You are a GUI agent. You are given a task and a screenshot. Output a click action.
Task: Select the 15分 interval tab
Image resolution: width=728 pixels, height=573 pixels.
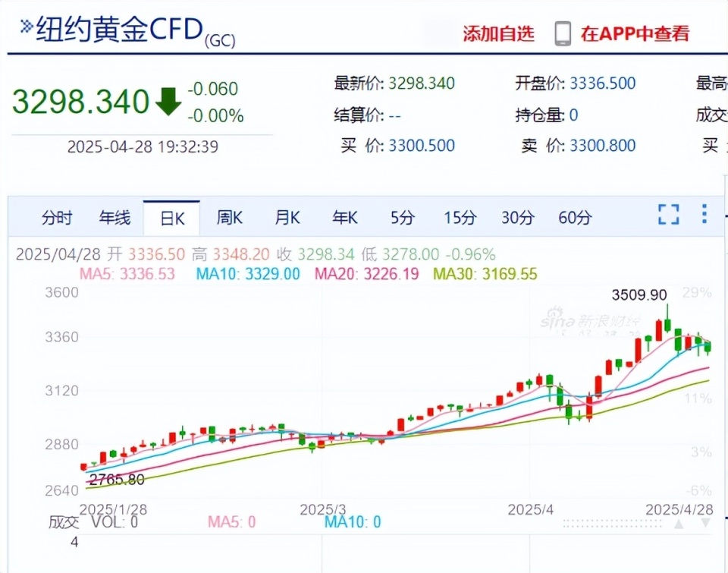(460, 218)
